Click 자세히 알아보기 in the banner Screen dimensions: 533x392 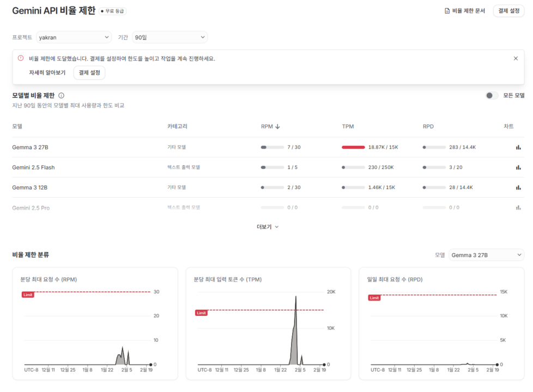[x=47, y=72]
